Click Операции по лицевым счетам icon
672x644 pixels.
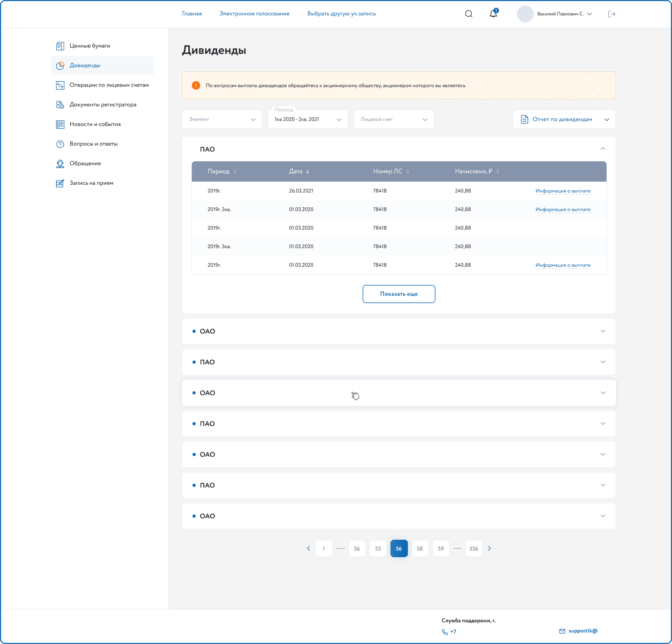coord(60,85)
